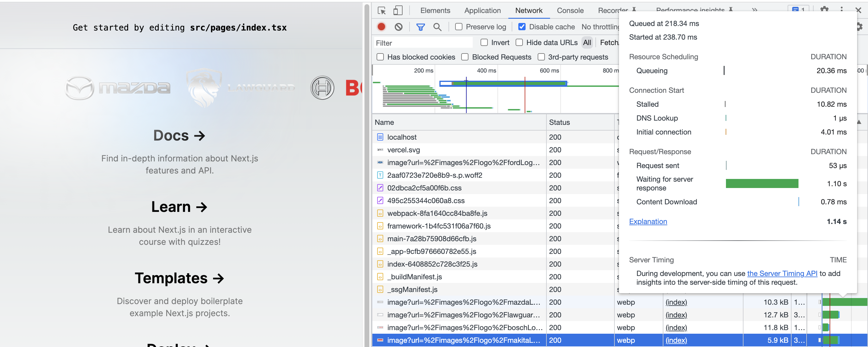The image size is (868, 347).
Task: Click the 02dbca2cf5a00f6b.css stylesheet icon
Action: (x=381, y=188)
